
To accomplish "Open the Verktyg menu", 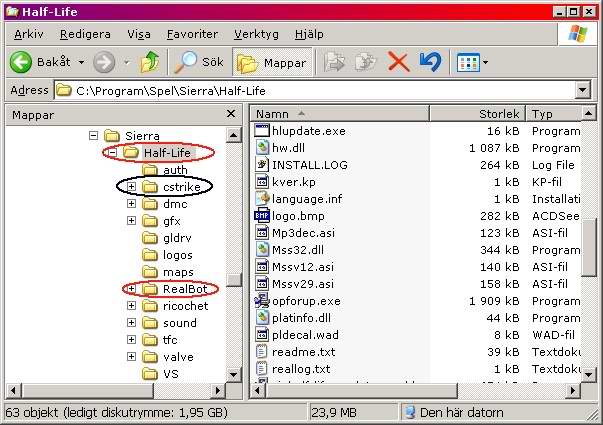I will tap(257, 34).
